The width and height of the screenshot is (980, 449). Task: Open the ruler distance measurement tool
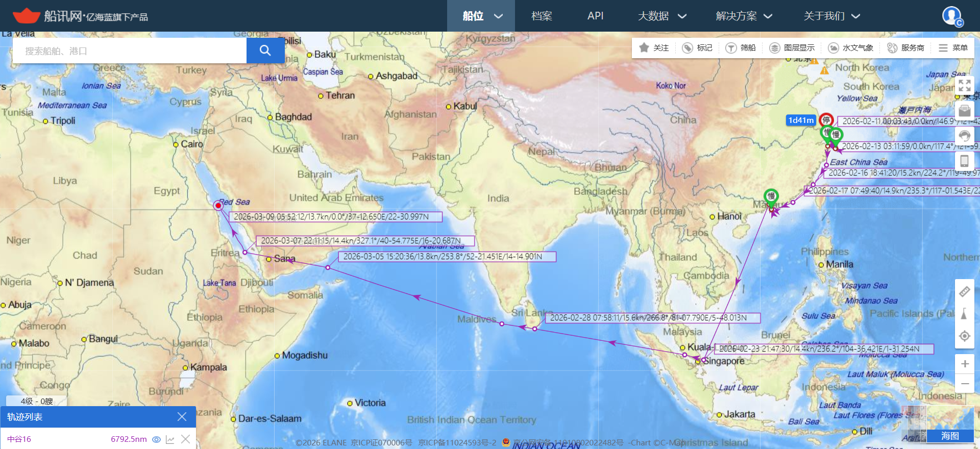[x=964, y=292]
